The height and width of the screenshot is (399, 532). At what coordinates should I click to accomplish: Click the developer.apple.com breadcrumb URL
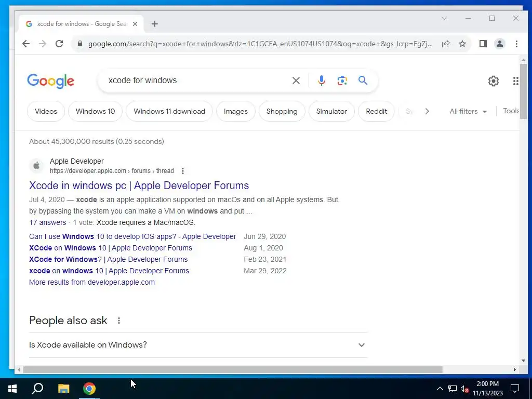(x=112, y=171)
